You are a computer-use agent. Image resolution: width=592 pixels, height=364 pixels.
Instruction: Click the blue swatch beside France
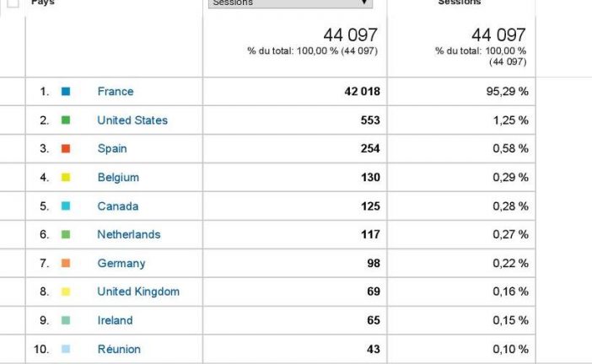66,92
